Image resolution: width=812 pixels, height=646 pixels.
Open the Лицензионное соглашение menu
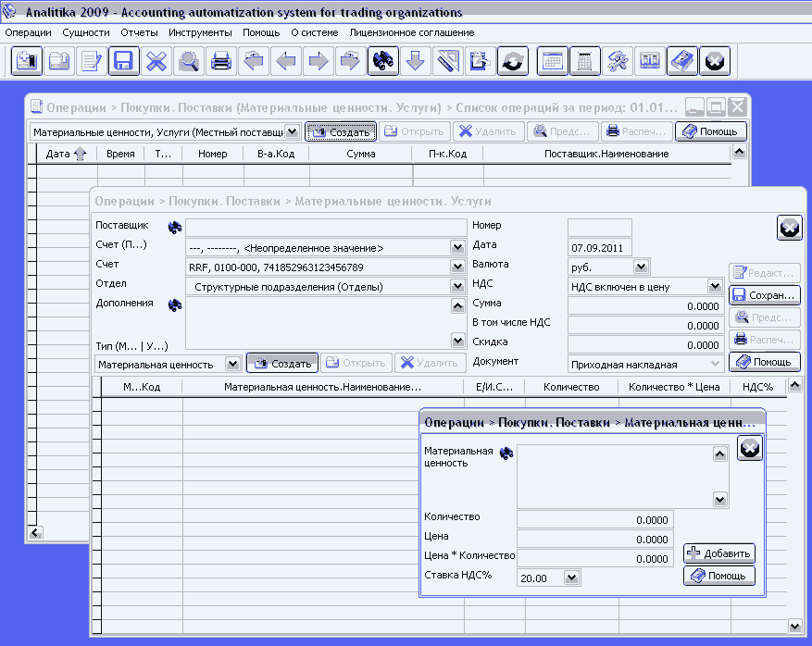(412, 32)
